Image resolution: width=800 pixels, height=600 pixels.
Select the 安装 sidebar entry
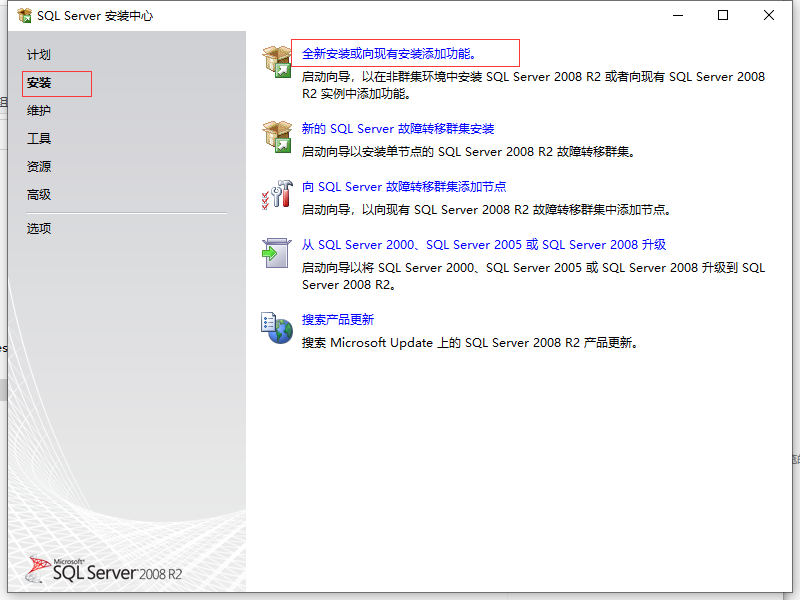40,83
